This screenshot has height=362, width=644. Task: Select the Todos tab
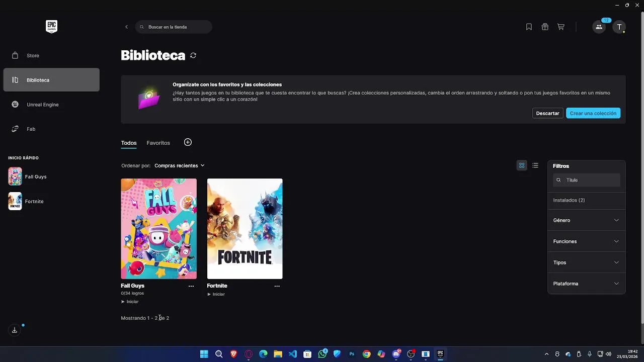(x=129, y=143)
